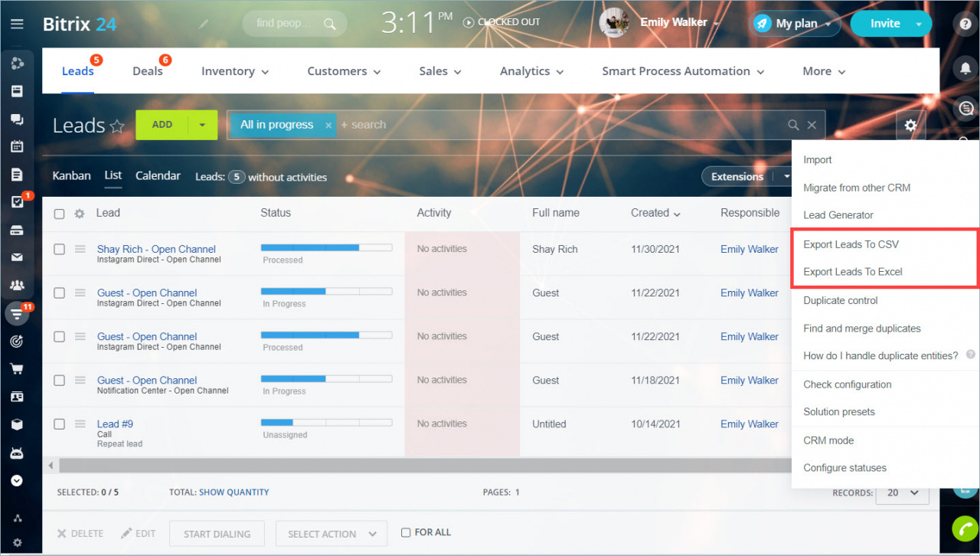The image size is (980, 556).
Task: Open the drive icon in left sidebar
Action: pyautogui.click(x=17, y=230)
